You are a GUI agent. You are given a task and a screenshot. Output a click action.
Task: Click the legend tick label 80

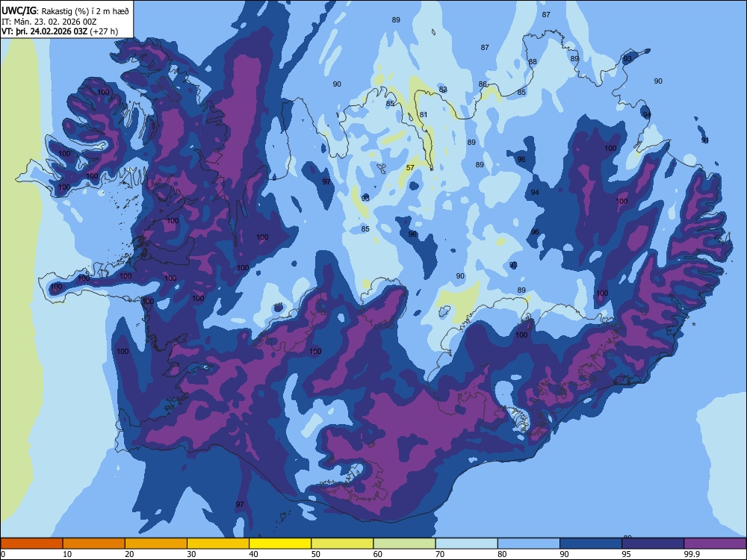point(502,554)
